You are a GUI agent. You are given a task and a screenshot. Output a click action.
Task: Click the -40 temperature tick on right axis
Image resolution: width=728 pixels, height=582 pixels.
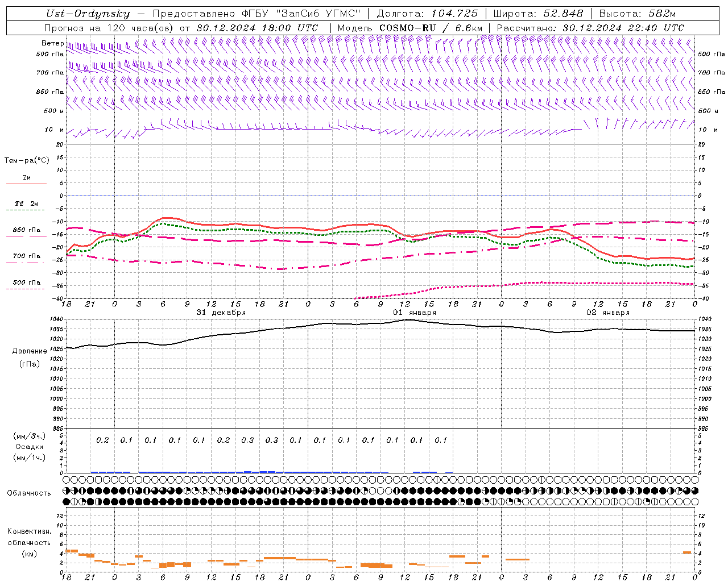coord(704,299)
